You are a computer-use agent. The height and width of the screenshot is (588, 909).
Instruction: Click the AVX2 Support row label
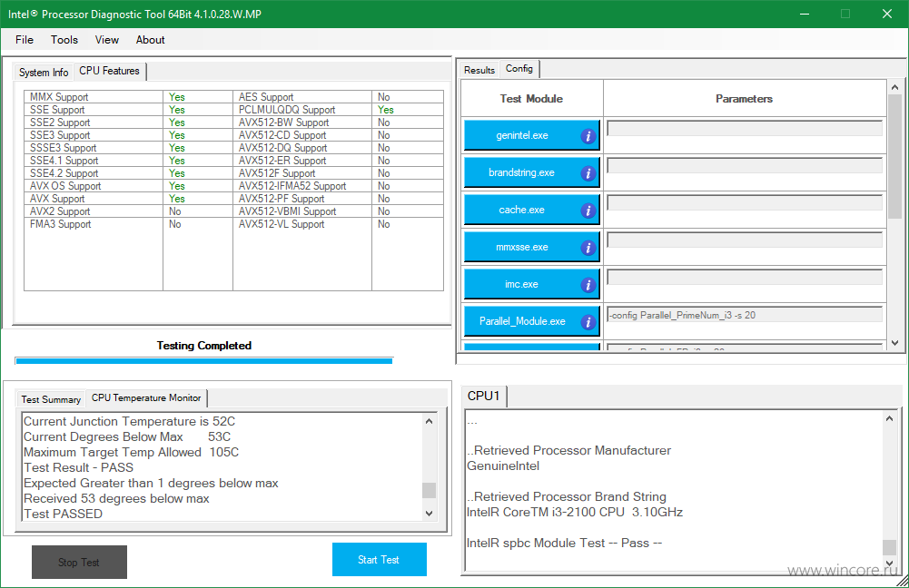(x=60, y=211)
